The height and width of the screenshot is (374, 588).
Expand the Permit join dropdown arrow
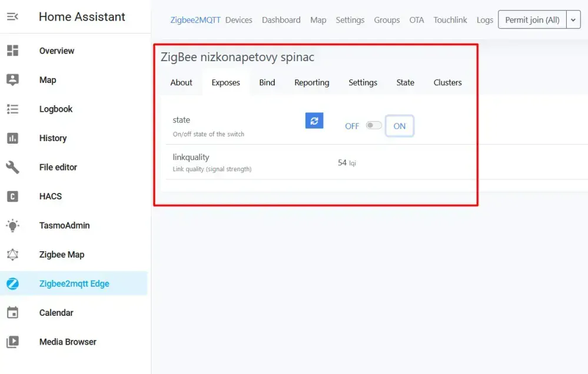[573, 20]
